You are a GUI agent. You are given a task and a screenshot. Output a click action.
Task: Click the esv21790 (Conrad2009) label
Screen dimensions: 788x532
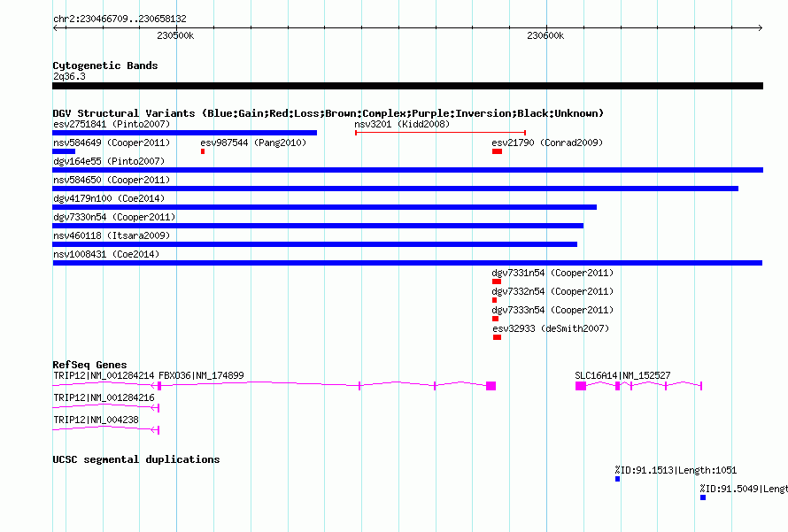click(547, 143)
